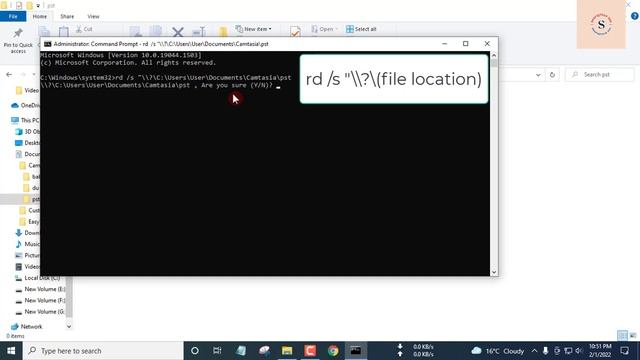Switch to the Home ribbon tab
The width and height of the screenshot is (640, 360).
pos(40,16)
